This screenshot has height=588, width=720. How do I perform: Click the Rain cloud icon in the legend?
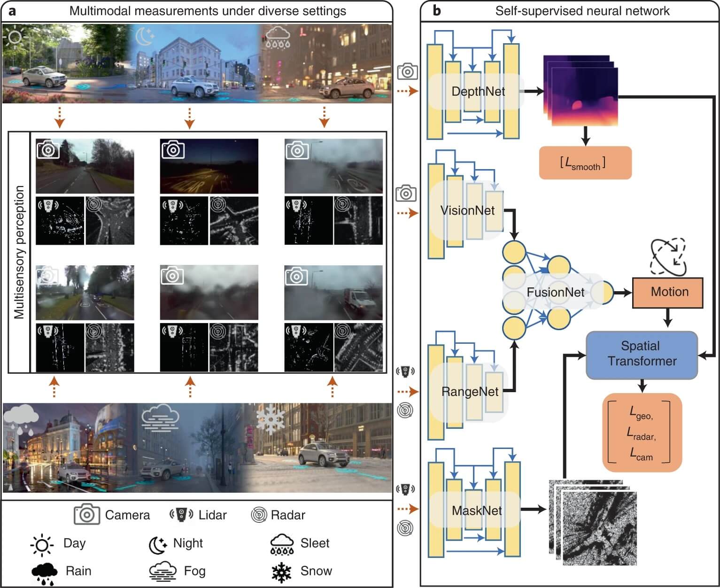45,573
